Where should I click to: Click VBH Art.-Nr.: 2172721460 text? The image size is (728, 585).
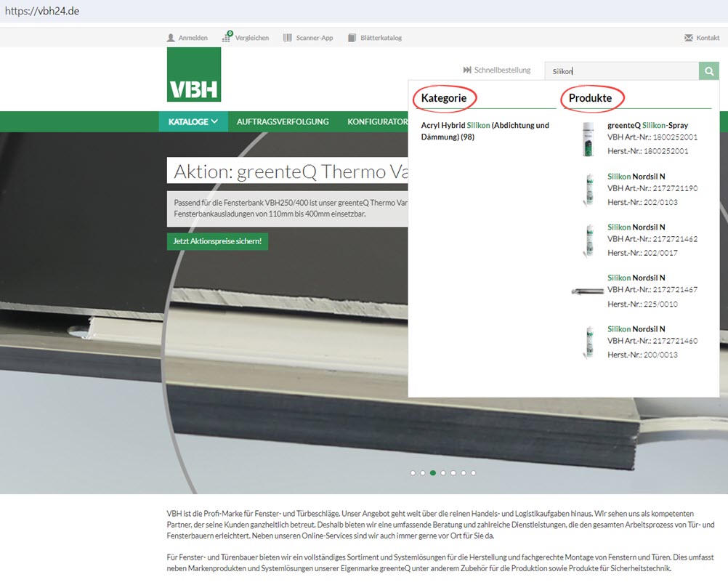652,340
